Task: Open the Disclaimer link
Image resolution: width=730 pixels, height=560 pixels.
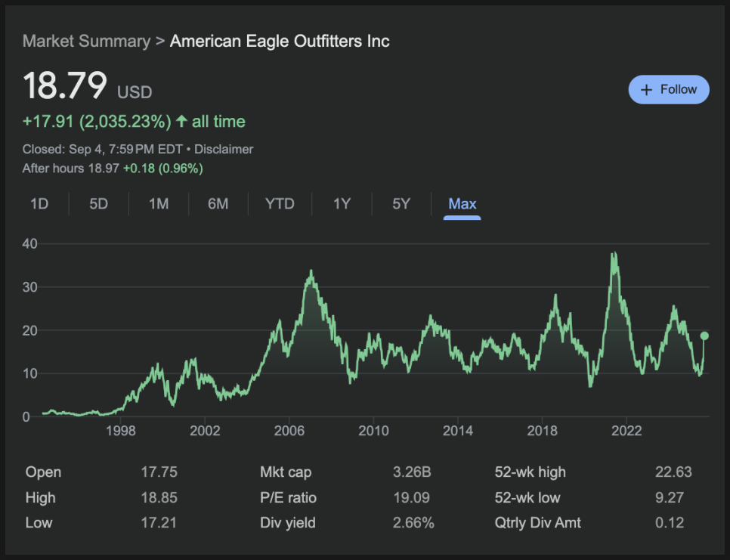Action: 224,150
